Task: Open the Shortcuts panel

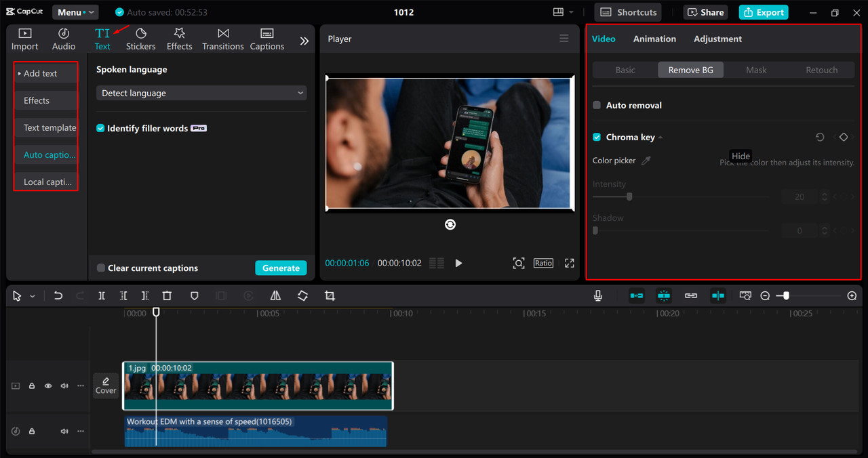Action: point(628,12)
